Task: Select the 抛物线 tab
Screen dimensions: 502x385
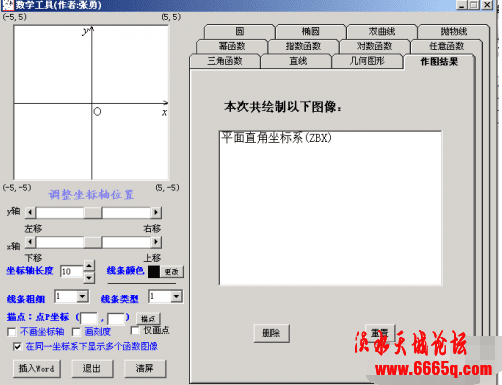Action: 453,32
